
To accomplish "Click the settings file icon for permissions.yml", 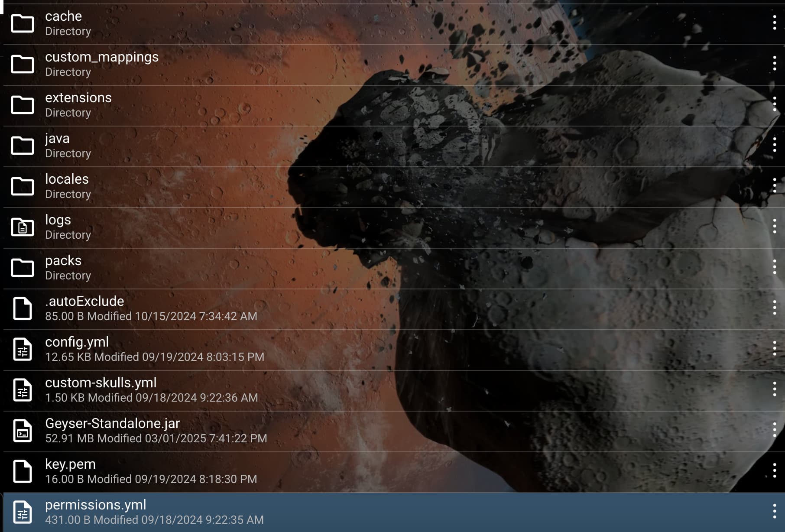I will (x=23, y=512).
